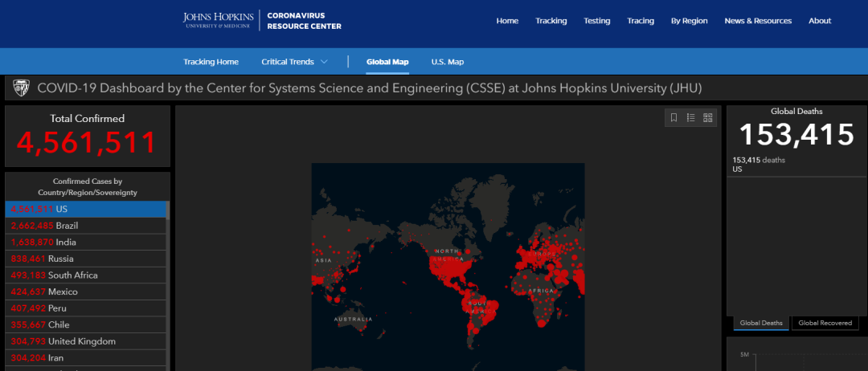Open the Tracking menu item
The image size is (868, 371).
point(551,21)
